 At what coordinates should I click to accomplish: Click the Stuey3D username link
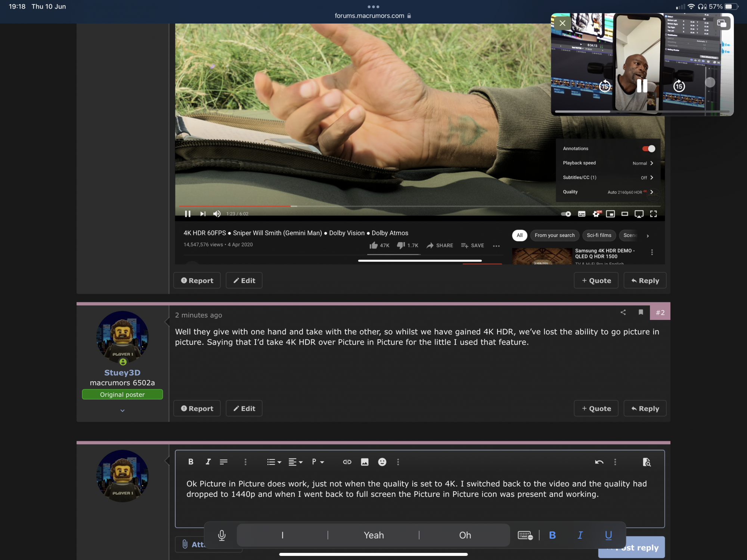[122, 373]
